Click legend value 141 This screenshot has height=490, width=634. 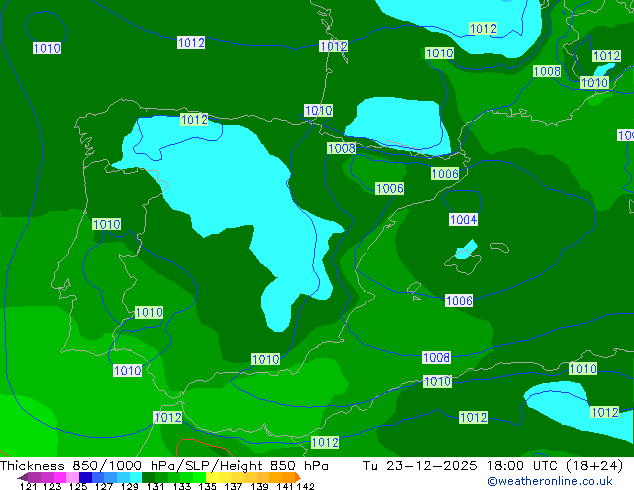[x=285, y=486]
